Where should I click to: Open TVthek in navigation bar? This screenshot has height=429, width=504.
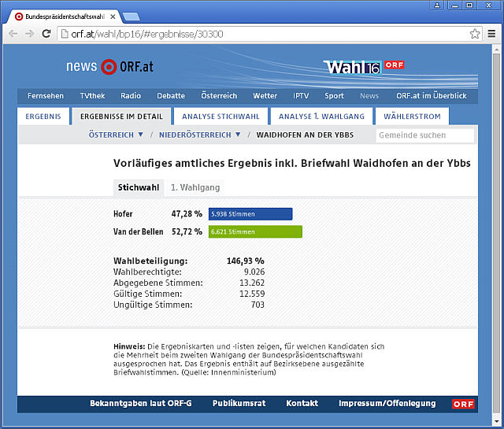tap(92, 96)
